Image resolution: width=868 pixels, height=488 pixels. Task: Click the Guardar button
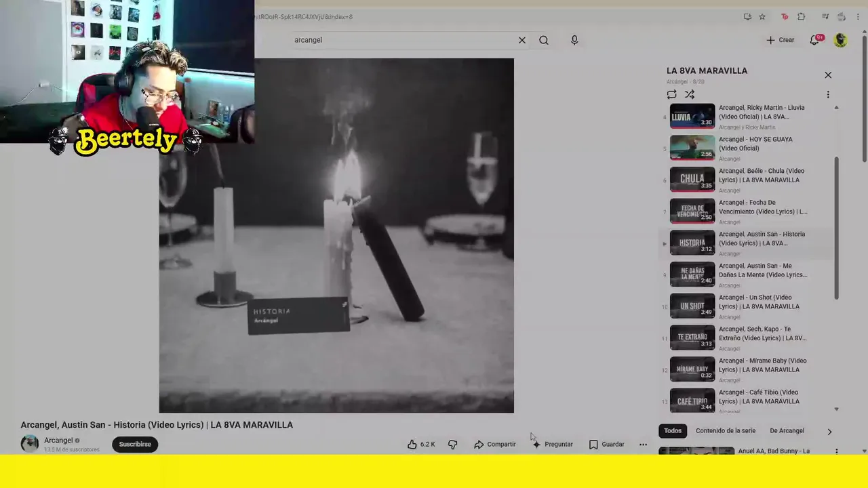606,445
